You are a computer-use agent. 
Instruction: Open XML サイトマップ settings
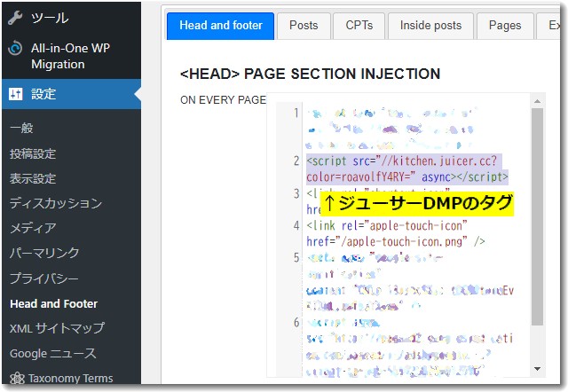(x=57, y=328)
